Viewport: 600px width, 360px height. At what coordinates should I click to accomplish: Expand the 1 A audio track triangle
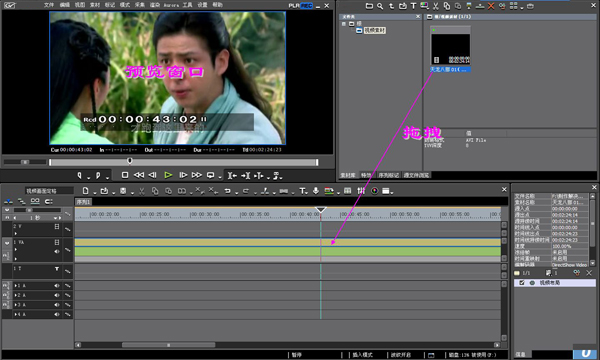click(16, 285)
